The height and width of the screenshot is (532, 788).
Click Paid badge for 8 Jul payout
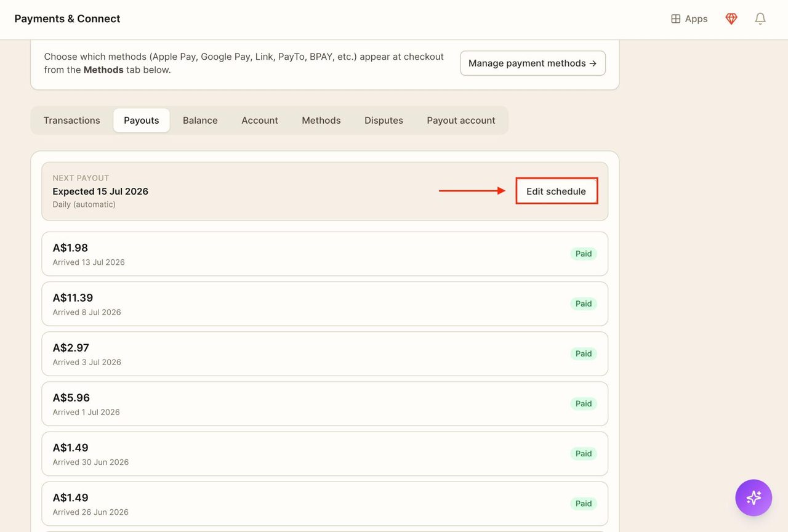point(584,304)
